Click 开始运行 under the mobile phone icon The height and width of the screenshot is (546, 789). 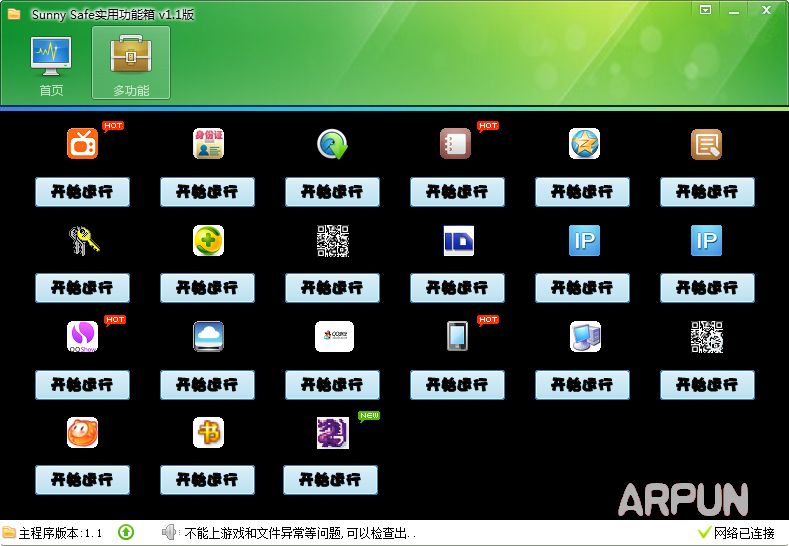tap(457, 385)
